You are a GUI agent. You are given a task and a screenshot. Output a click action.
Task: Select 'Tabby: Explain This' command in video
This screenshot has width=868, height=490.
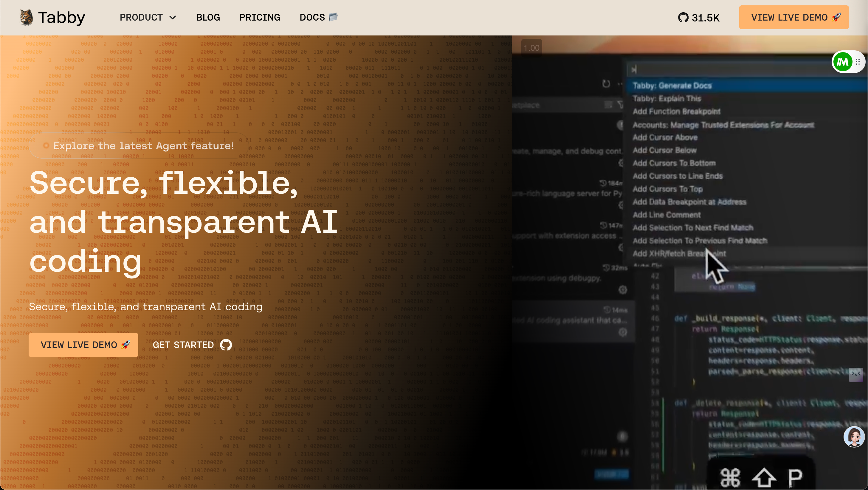coord(747,98)
